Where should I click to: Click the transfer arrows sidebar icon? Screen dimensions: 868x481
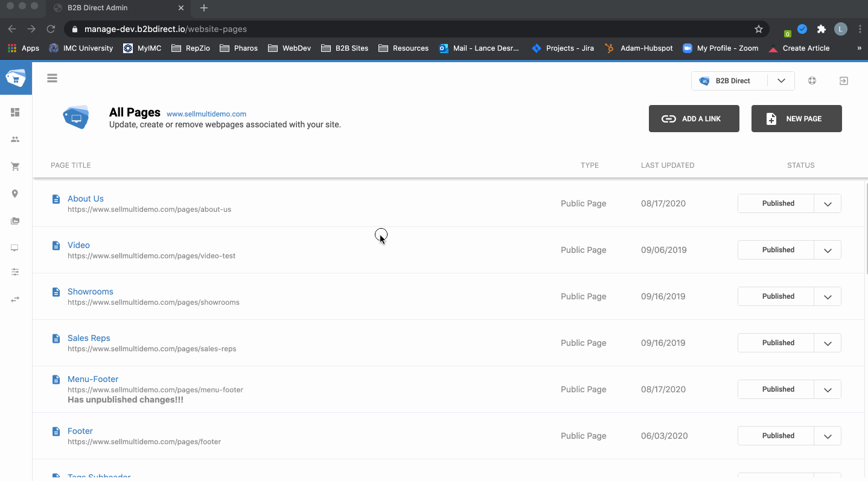[15, 299]
